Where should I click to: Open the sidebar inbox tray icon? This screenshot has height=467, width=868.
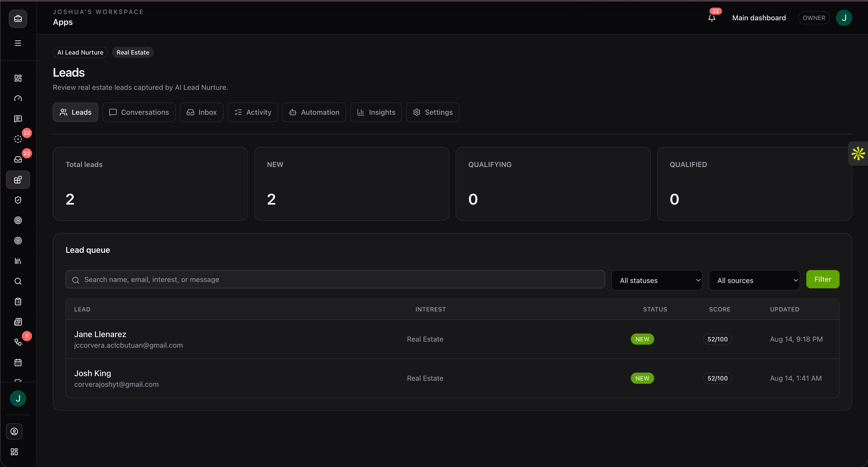coord(18,159)
